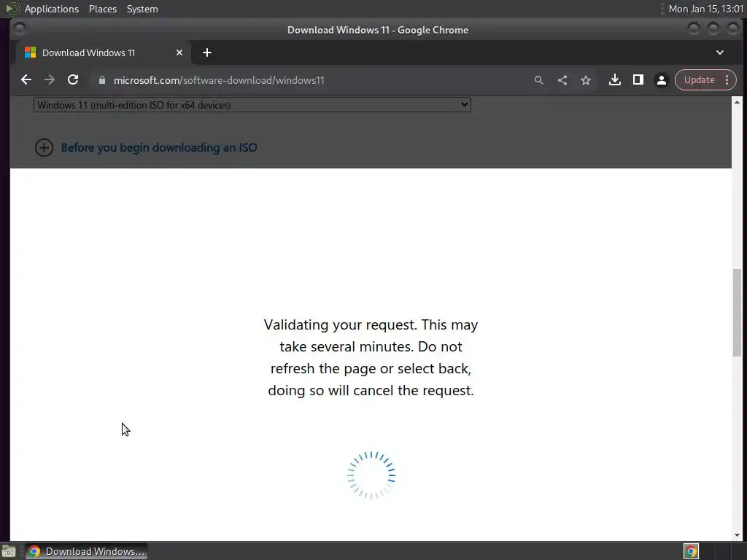This screenshot has width=747, height=560.
Task: Open the Windows 11 multi-edition ISO dropdown
Action: point(252,105)
